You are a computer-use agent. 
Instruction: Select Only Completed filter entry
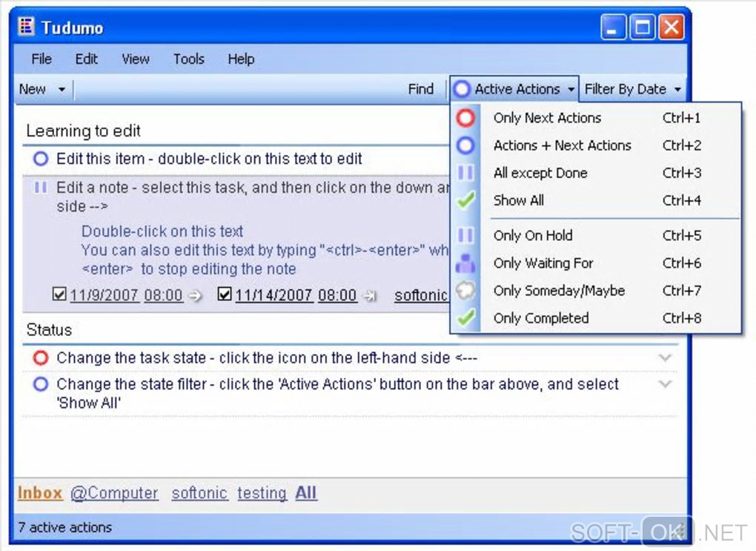(x=596, y=318)
